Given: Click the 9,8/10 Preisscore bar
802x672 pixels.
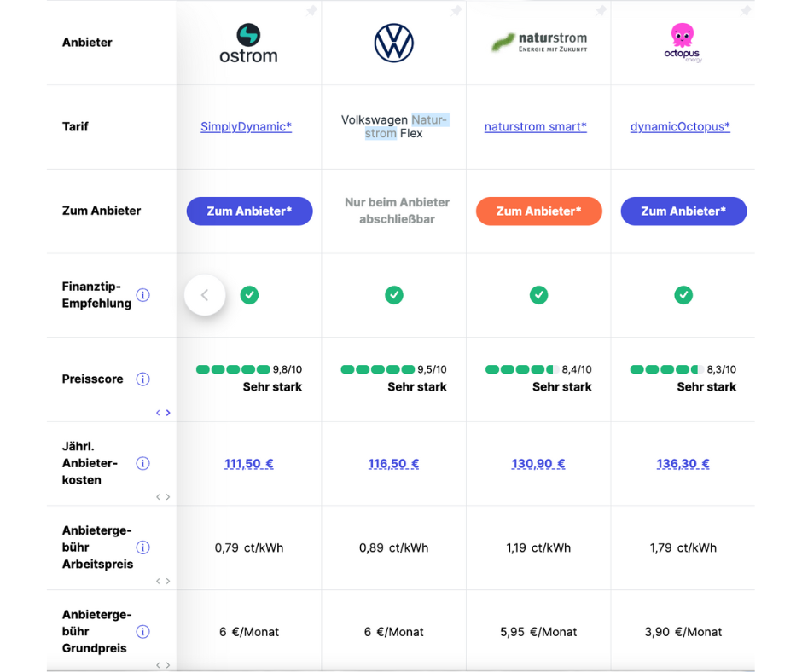Looking at the screenshot, I should [233, 369].
